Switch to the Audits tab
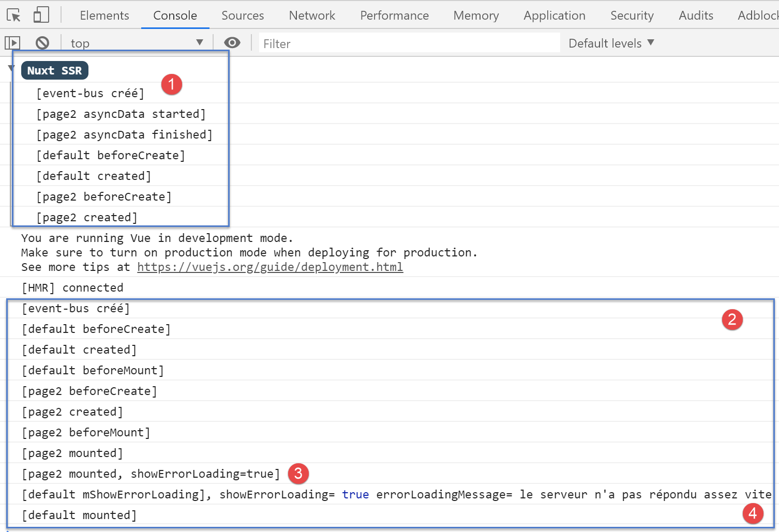The height and width of the screenshot is (532, 779). click(x=696, y=16)
